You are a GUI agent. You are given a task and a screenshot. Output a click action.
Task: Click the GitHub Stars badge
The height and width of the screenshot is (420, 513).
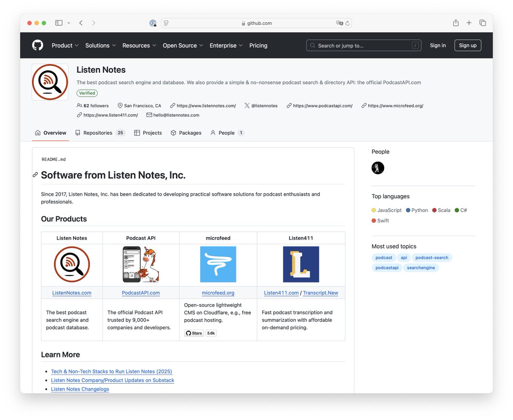point(194,333)
